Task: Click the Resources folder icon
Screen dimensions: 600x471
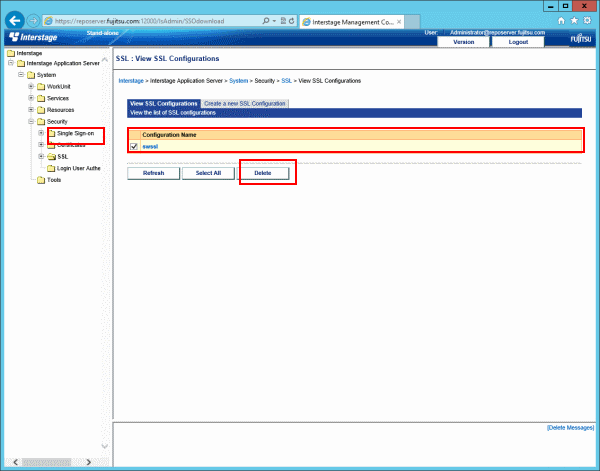Action: point(41,110)
